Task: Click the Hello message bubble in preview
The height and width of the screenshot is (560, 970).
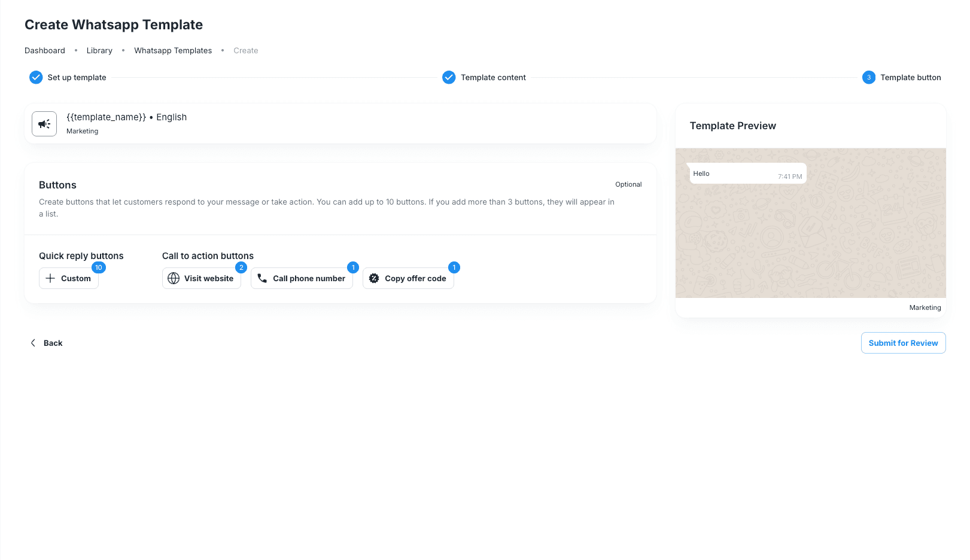Action: point(748,174)
